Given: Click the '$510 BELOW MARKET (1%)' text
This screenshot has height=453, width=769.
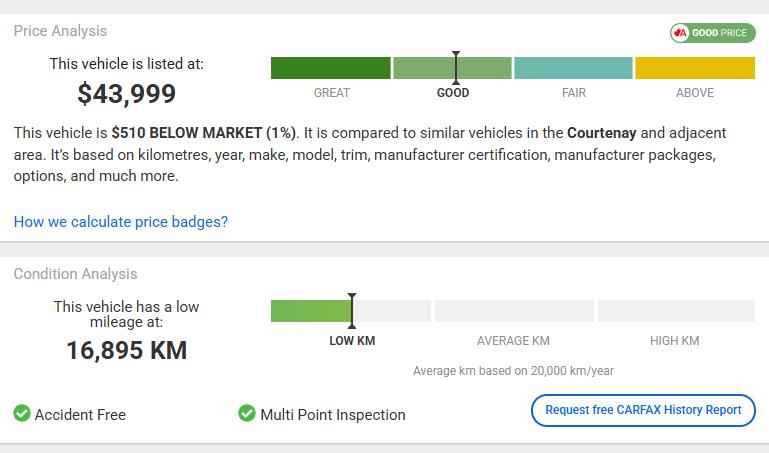Looking at the screenshot, I should click(x=204, y=133).
